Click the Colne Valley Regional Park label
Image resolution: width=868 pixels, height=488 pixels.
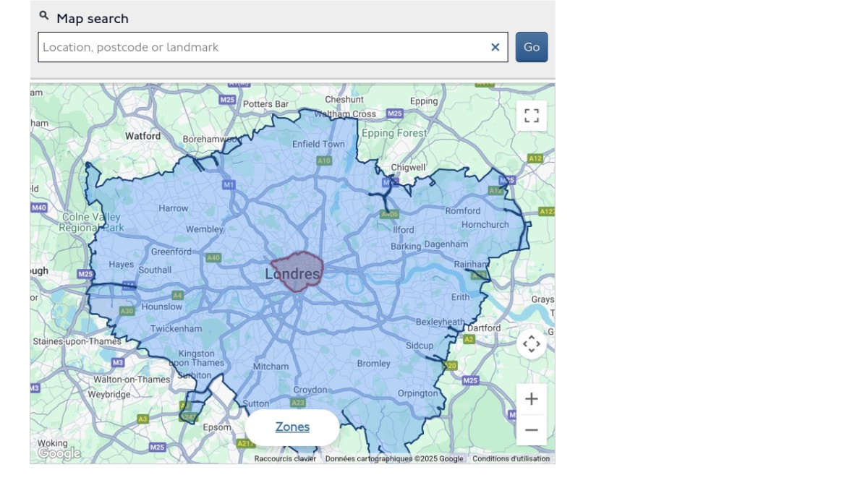click(92, 223)
